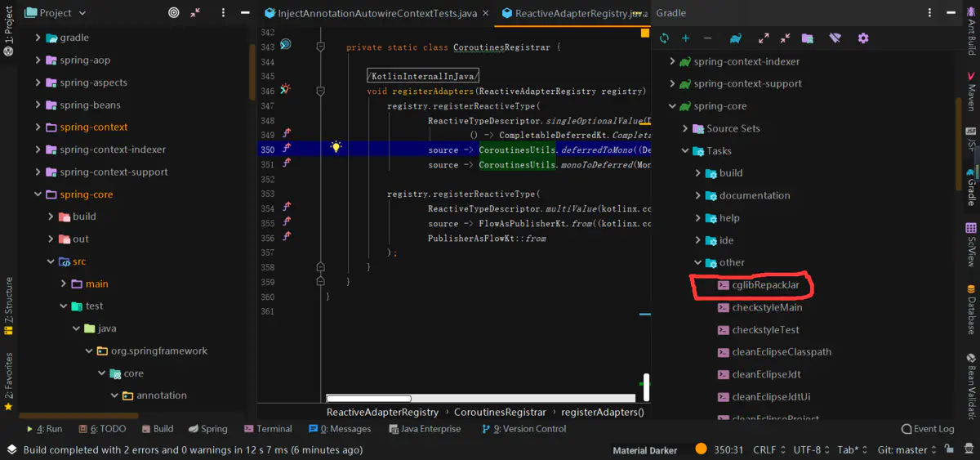The width and height of the screenshot is (980, 460).
Task: Open the Event Log
Action: pos(927,429)
